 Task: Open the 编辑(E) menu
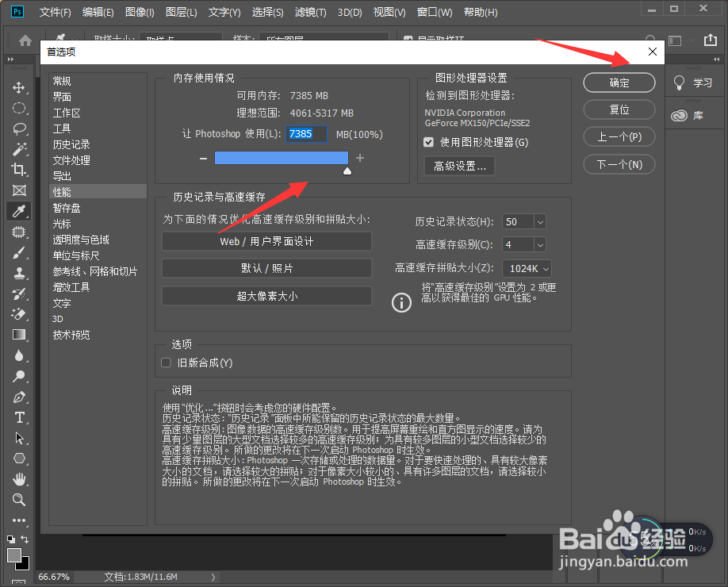tap(98, 13)
